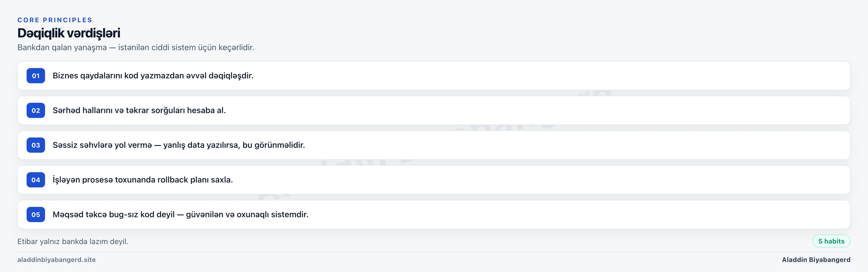Select the '5 habits' green pill
Viewport: 868px width, 272px height.
coord(831,241)
